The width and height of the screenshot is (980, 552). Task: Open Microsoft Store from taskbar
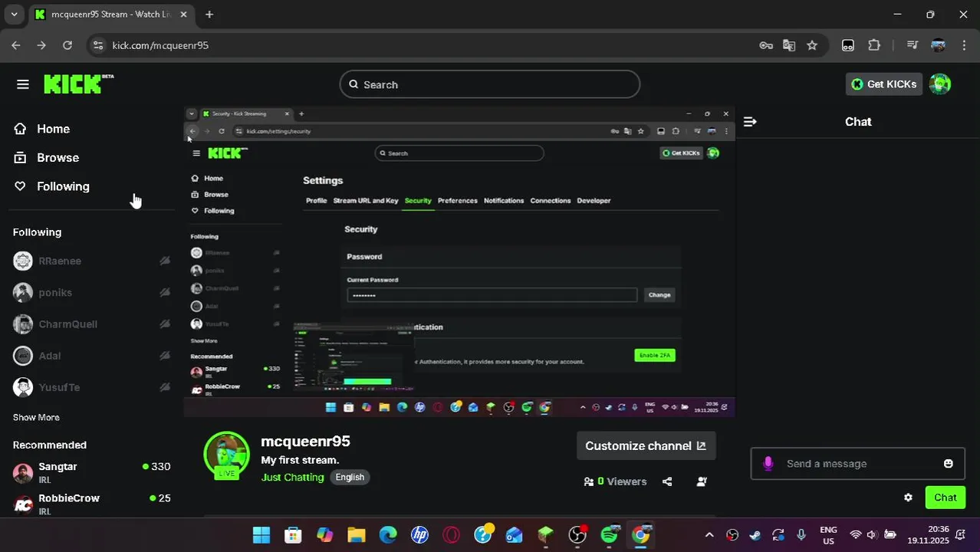[293, 534]
